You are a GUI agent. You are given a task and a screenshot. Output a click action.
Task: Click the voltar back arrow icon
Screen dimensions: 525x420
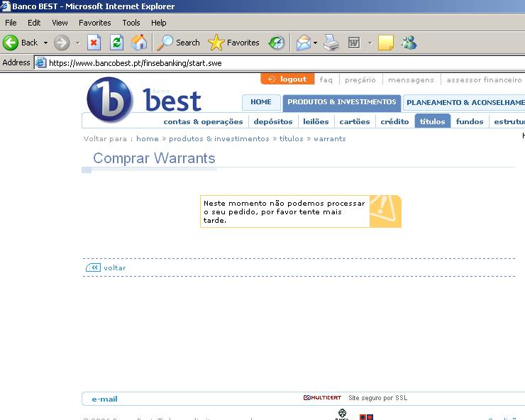(93, 267)
